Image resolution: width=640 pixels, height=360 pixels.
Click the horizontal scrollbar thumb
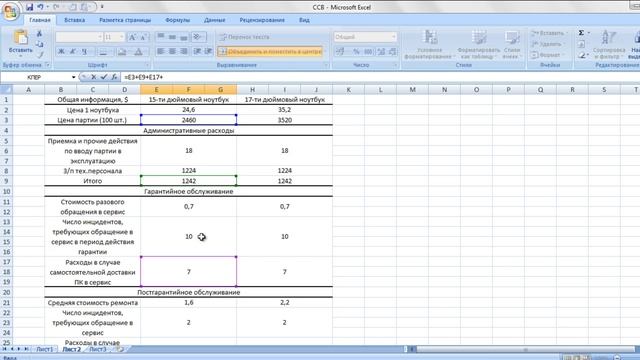click(x=526, y=349)
